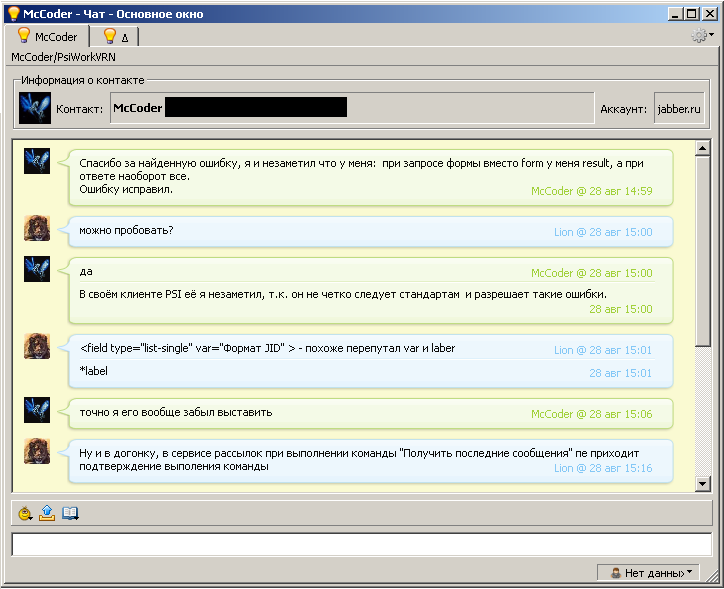Expand the 'Нет данных' status dropdown
The width and height of the screenshot is (724, 589).
click(x=648, y=573)
